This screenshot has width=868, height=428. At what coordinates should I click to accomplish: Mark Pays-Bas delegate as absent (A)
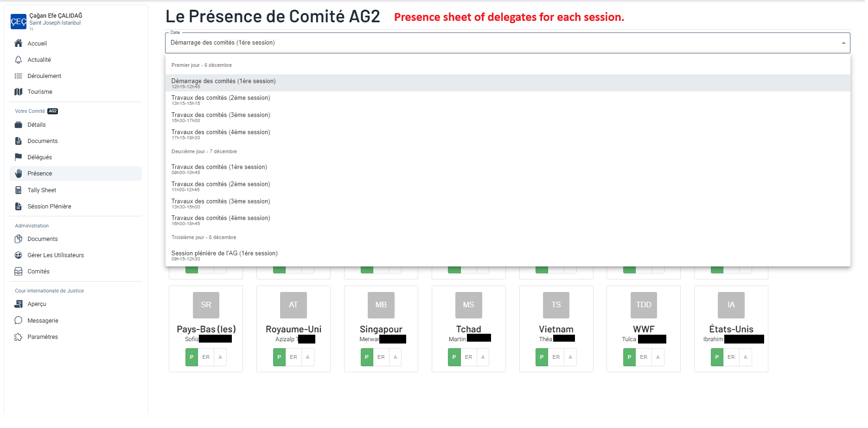click(220, 357)
